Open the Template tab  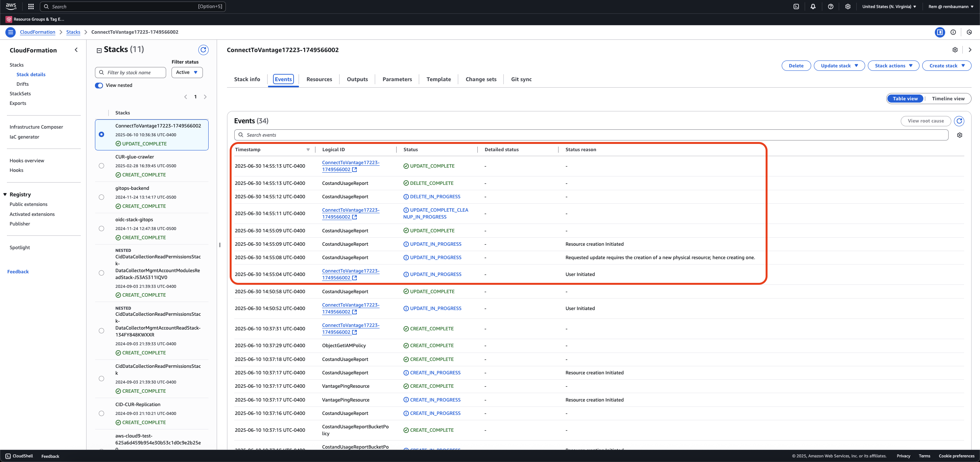click(x=439, y=79)
